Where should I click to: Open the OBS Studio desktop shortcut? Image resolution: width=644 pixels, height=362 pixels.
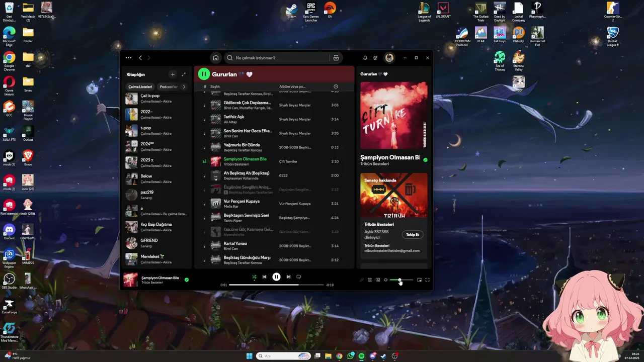[9, 281]
